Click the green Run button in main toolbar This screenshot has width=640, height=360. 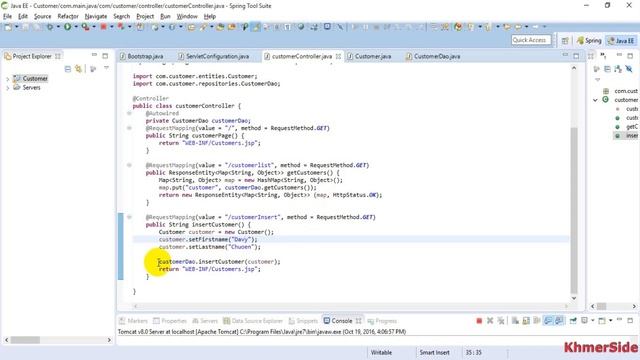tap(67, 27)
